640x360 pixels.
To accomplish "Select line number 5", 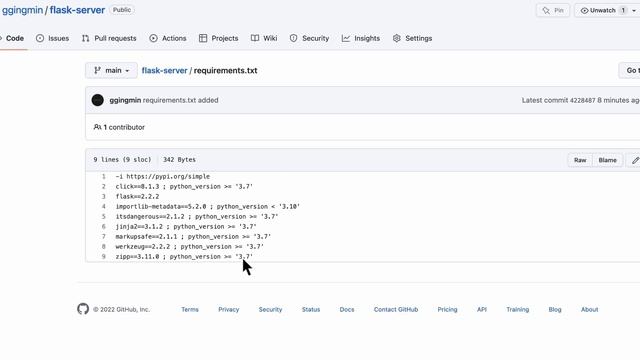I will tap(104, 216).
